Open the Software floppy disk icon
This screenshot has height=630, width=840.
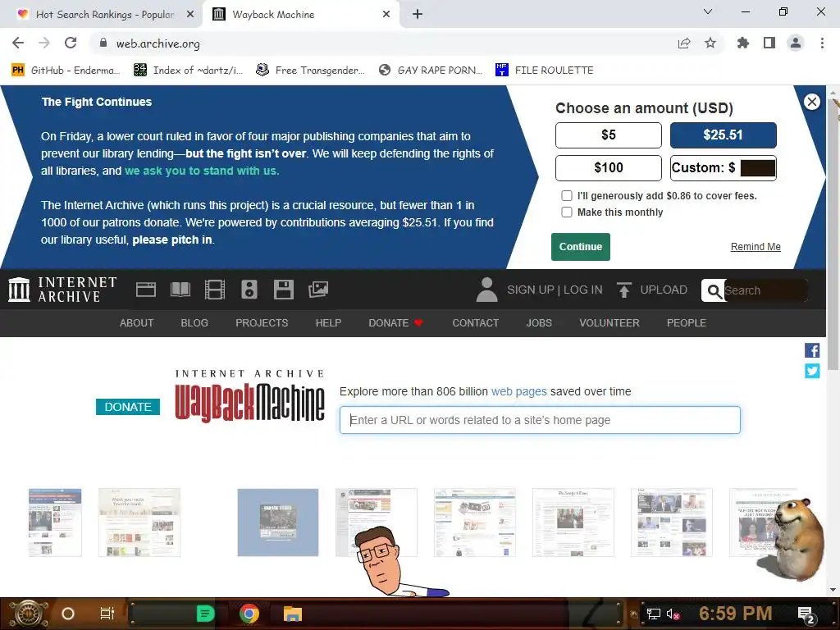(283, 290)
